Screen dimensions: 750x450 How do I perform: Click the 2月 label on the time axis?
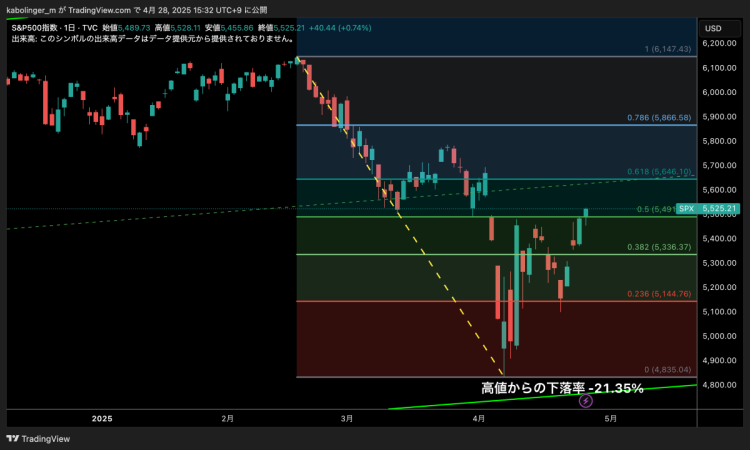point(228,418)
